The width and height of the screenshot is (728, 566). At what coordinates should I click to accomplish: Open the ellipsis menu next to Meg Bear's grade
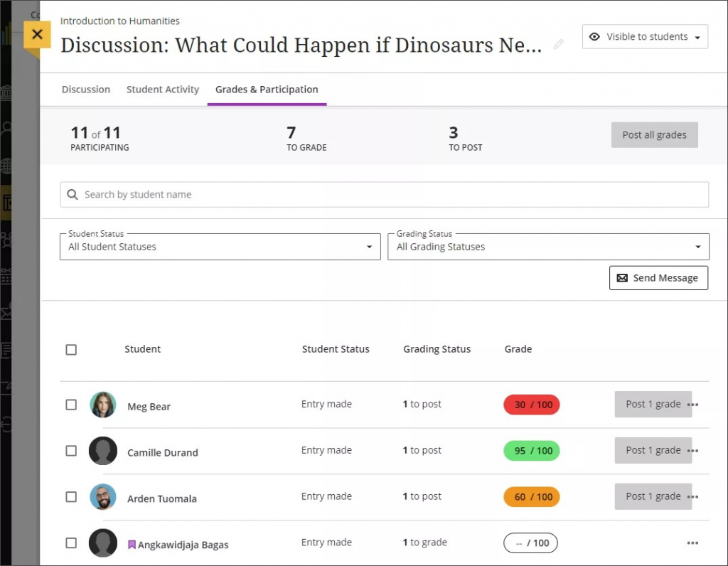693,404
